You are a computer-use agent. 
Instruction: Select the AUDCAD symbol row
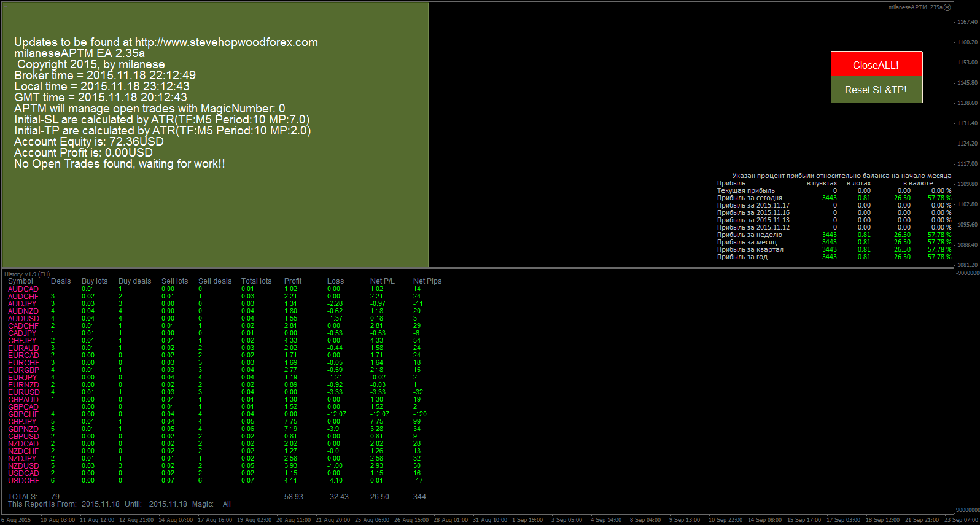pos(215,289)
